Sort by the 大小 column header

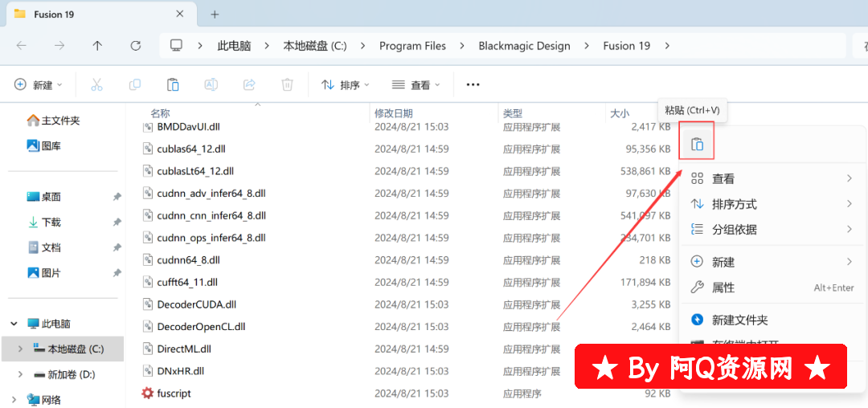[620, 113]
